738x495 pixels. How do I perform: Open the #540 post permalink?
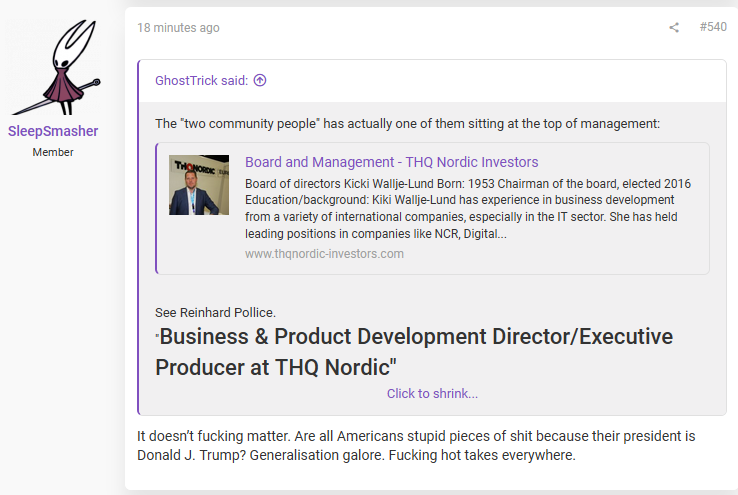[713, 27]
